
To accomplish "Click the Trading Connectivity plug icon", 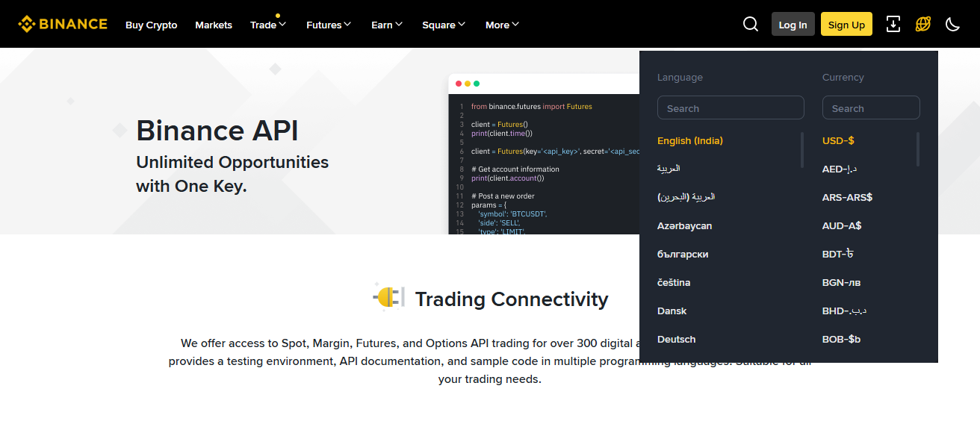I will (389, 298).
